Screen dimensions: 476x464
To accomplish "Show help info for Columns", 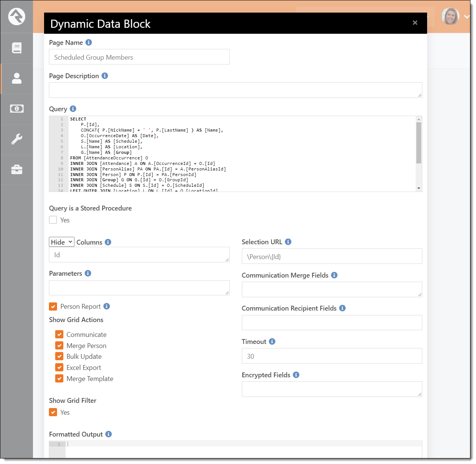I will (108, 242).
